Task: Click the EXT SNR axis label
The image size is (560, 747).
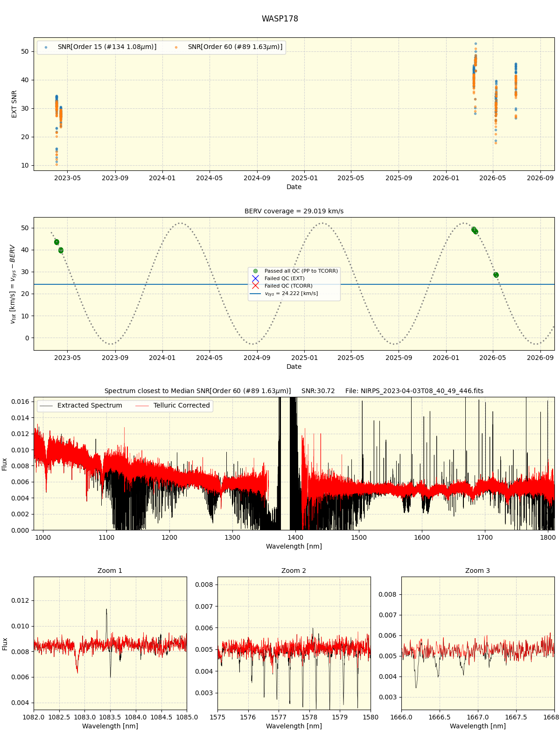Action: 14,104
